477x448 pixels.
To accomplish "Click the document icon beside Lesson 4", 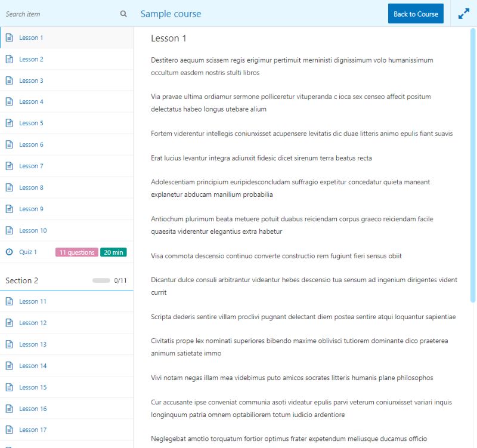I will [x=10, y=101].
